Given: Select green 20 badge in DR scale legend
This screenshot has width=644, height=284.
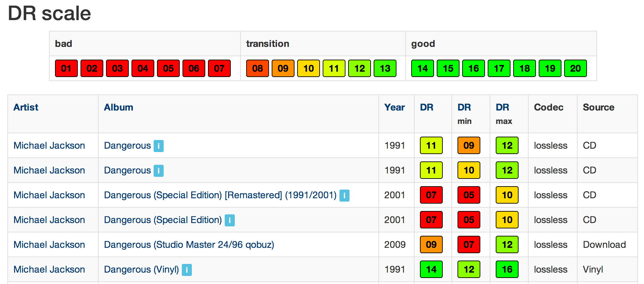Looking at the screenshot, I should pos(575,68).
